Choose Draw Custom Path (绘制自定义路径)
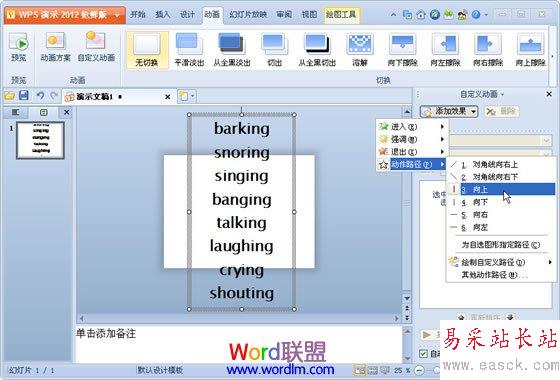This screenshot has height=380, width=560. click(x=501, y=262)
